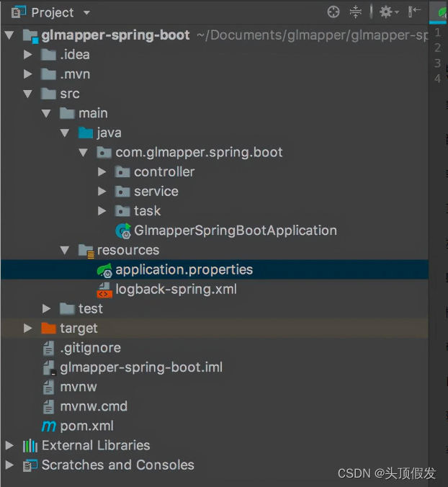
Task: Collapse the java source folder arrow
Action: tap(65, 133)
